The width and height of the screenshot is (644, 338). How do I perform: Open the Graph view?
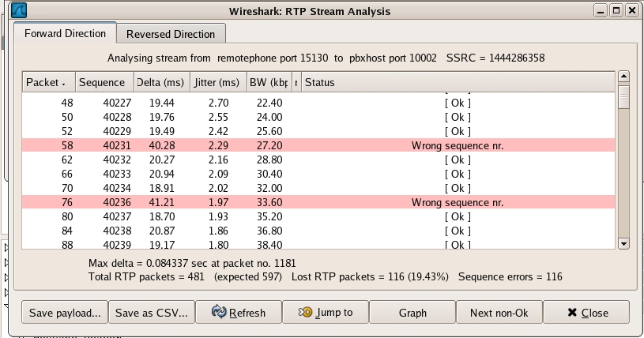[412, 312]
